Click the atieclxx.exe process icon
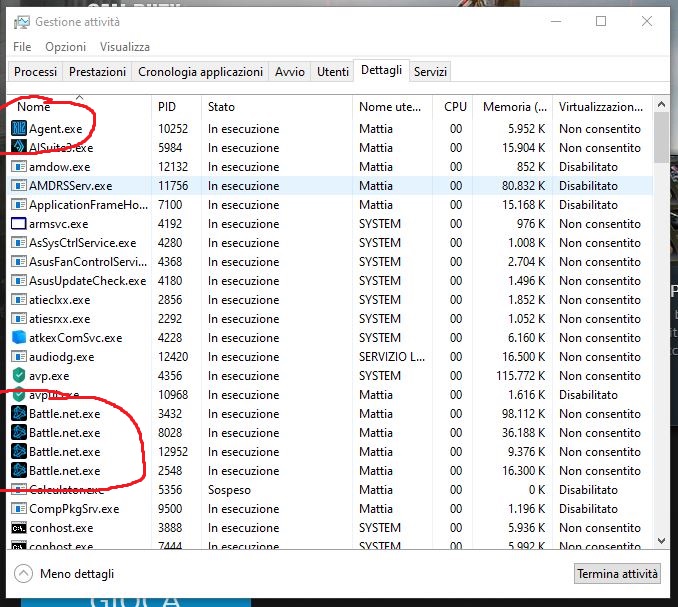This screenshot has height=607, width=678. 19,300
